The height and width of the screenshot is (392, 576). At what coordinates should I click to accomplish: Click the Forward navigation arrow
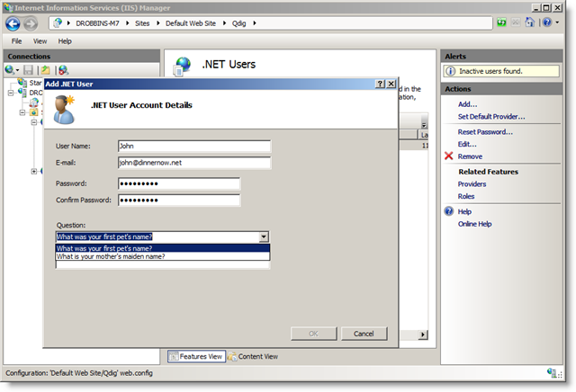31,24
